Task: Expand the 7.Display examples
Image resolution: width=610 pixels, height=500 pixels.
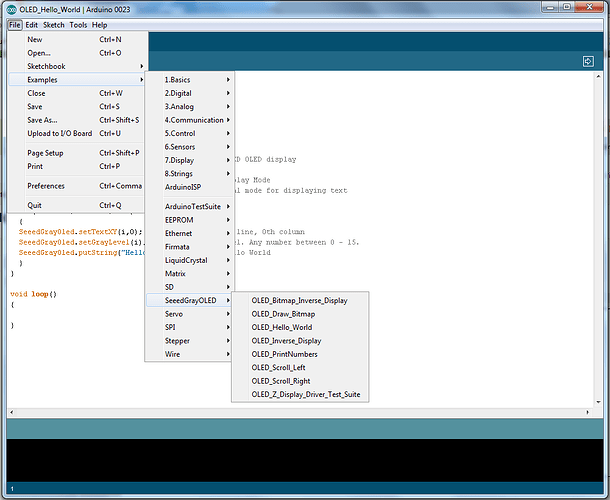Action: (189, 160)
